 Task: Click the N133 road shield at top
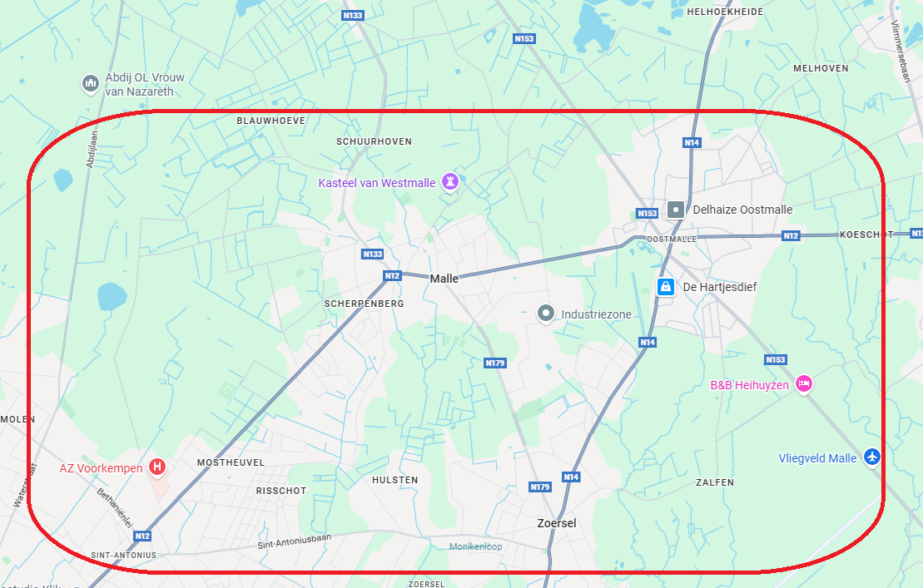point(353,15)
